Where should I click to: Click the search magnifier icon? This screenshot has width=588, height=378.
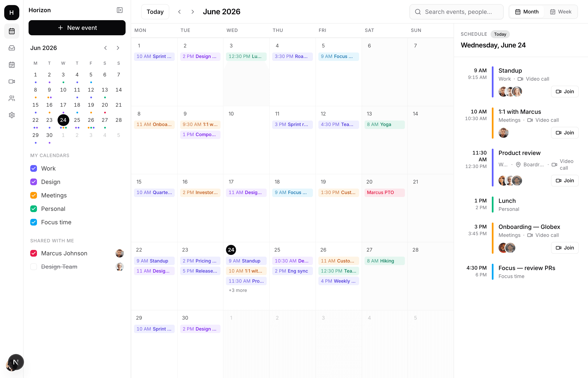tap(418, 12)
